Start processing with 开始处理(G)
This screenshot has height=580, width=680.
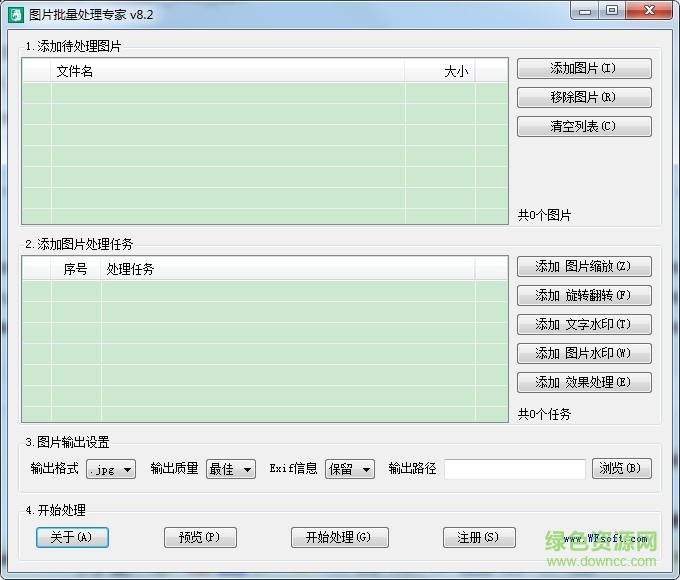(x=340, y=537)
